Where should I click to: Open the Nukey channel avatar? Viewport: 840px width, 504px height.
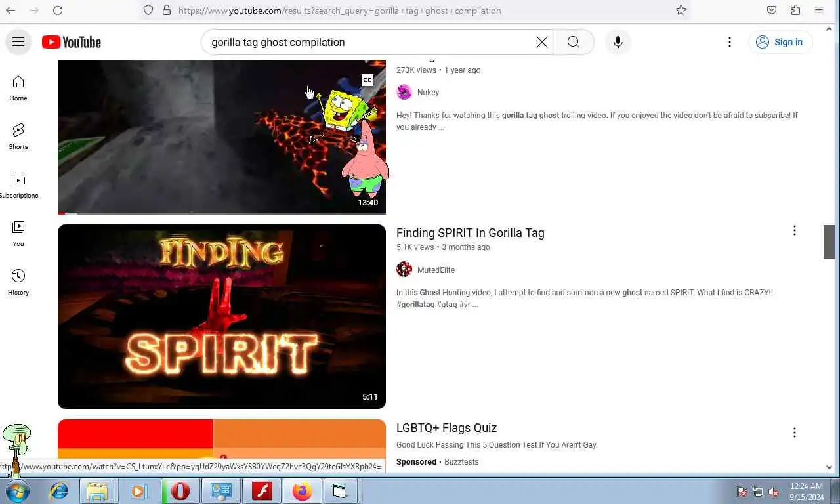404,93
